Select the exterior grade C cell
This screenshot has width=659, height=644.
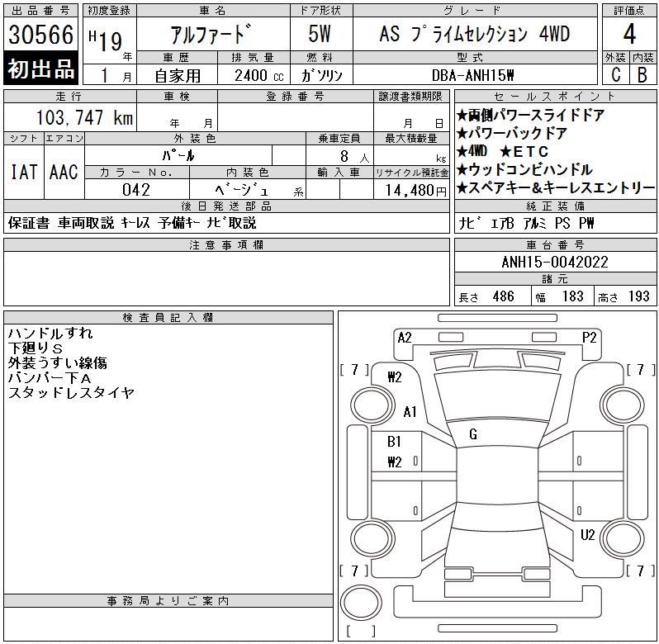pyautogui.click(x=615, y=74)
